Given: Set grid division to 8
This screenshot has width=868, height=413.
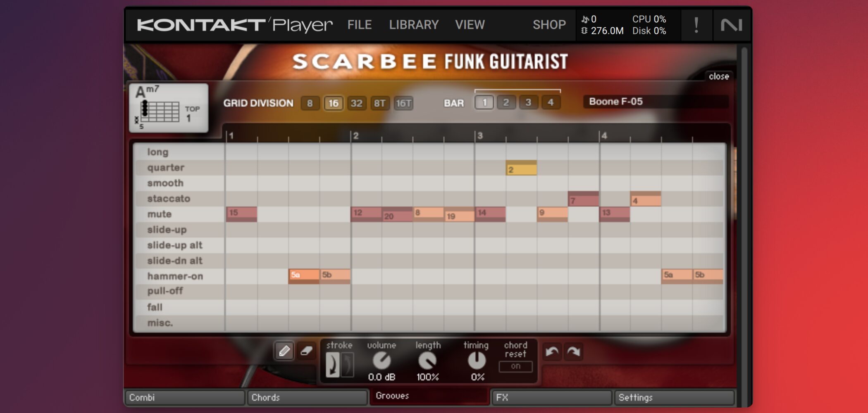Looking at the screenshot, I should coord(310,103).
